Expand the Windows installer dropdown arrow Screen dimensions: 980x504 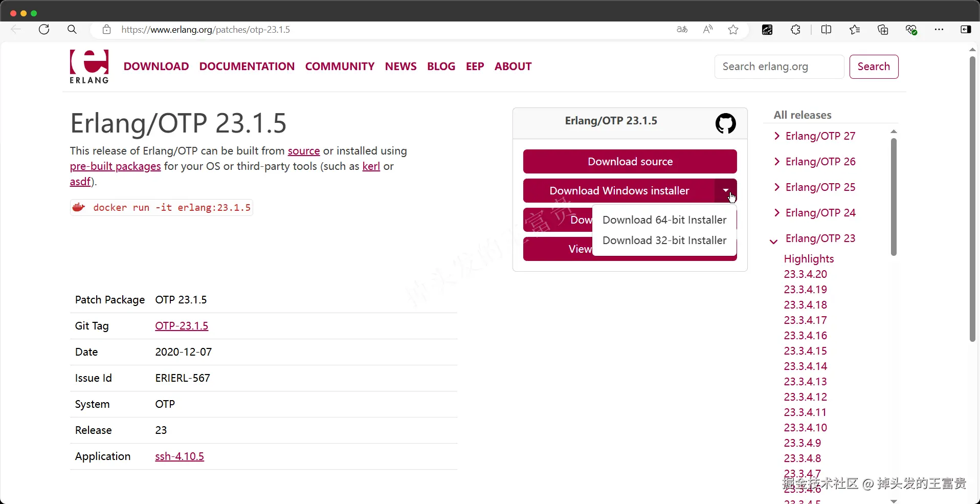726,190
